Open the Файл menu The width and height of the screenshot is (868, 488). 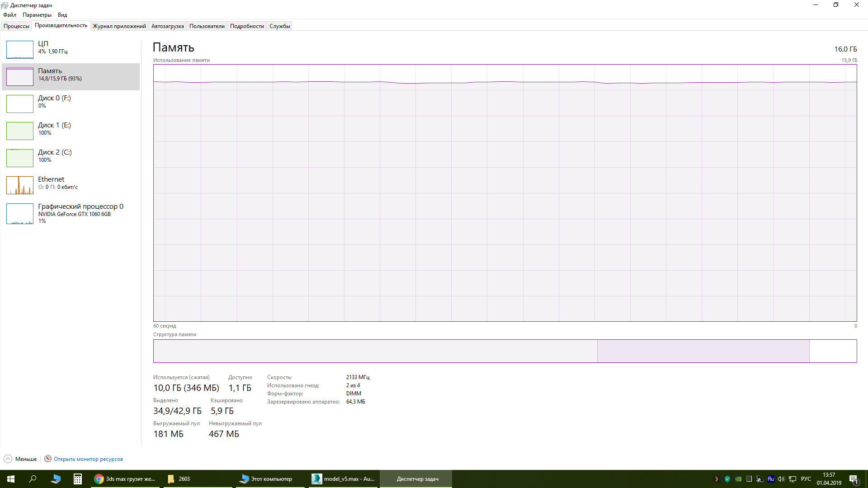pyautogui.click(x=9, y=15)
